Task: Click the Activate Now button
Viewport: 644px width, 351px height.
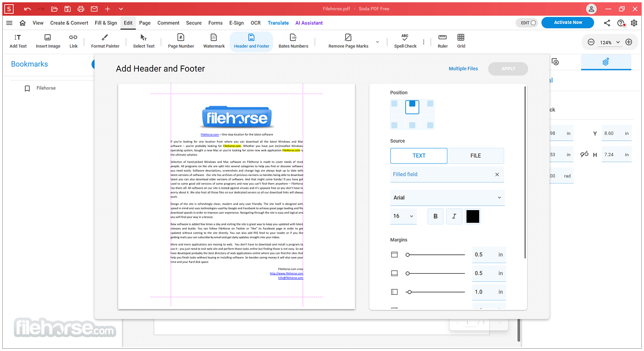Action: [x=568, y=23]
